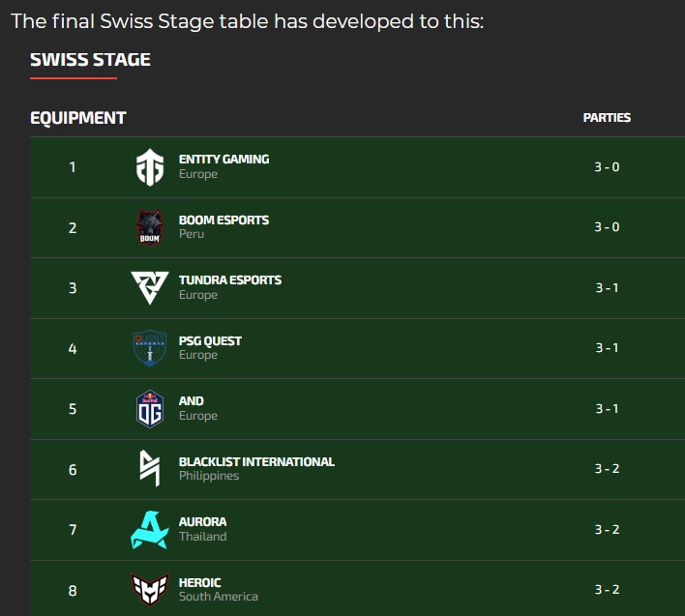
Task: Click the Blacklist International logo
Action: 150,468
